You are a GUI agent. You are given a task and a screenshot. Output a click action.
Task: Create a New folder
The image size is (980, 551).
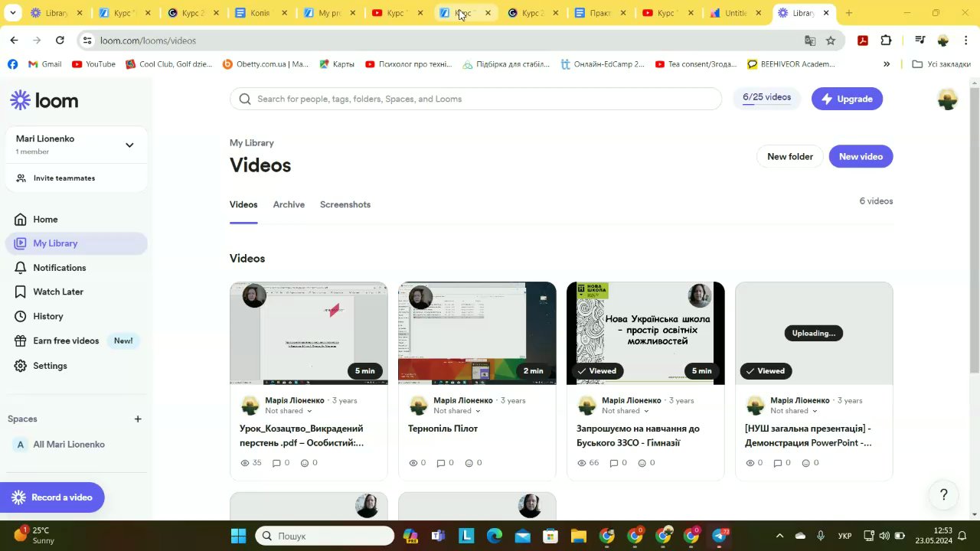790,156
